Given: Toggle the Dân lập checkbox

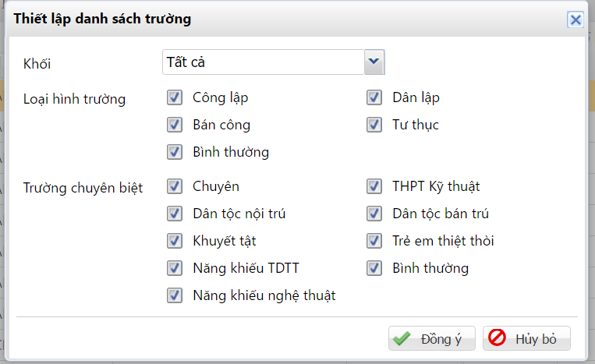Looking at the screenshot, I should coord(374,98).
